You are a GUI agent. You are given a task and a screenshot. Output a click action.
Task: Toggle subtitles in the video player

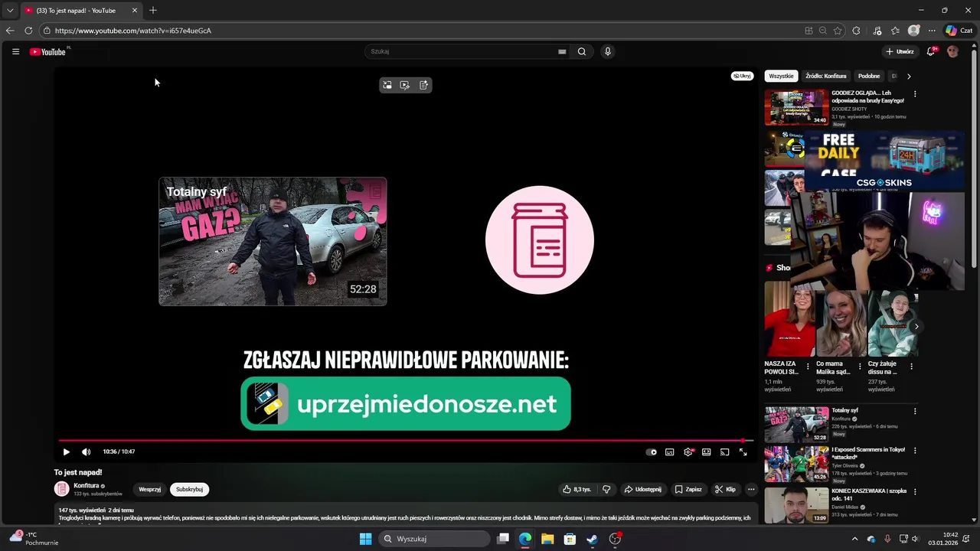670,452
